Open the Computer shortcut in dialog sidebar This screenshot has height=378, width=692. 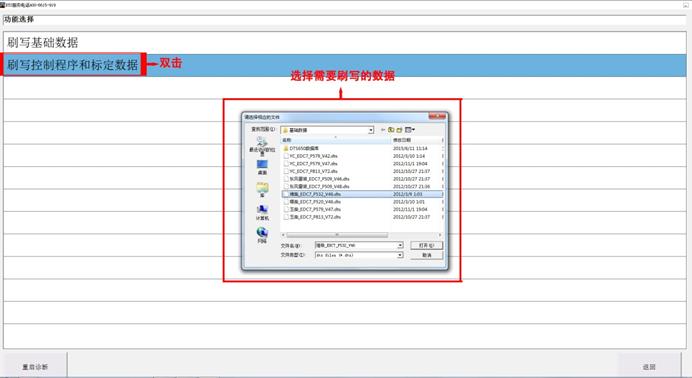coord(262,212)
